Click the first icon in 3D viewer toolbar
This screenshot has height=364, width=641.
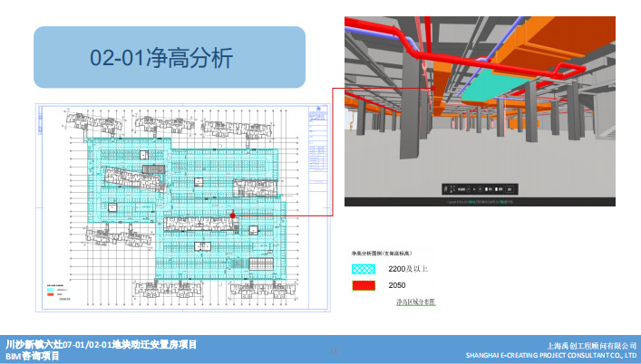[446, 190]
